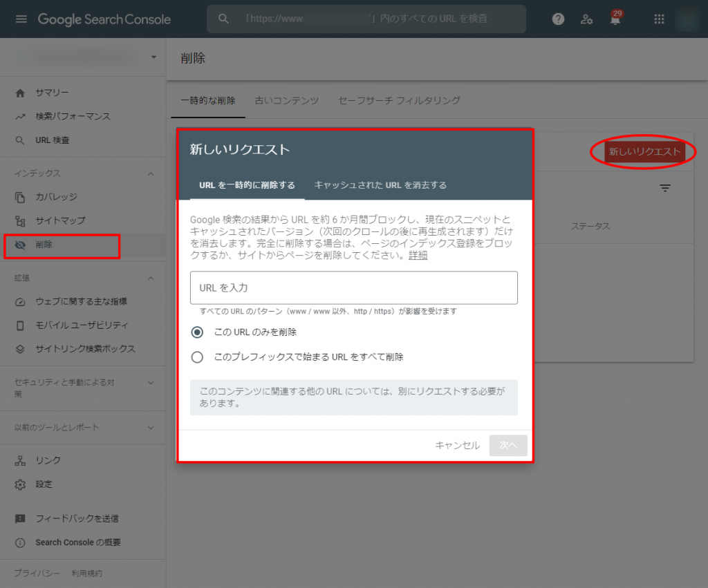Expand セキュリティと手動による対策 section

point(151,383)
